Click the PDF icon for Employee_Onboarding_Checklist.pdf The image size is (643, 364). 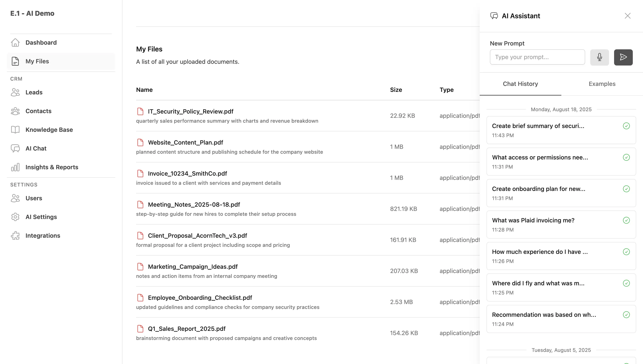pos(140,298)
